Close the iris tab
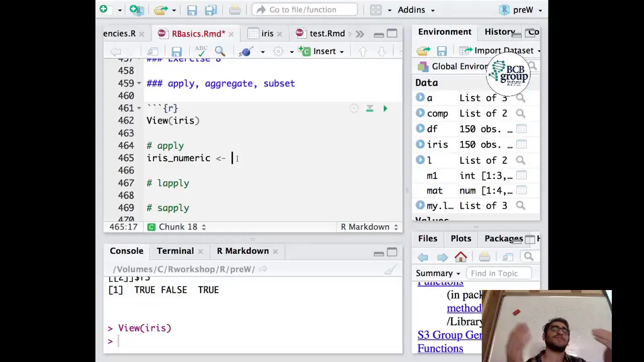Viewport: 644px width, 362px height. (279, 34)
